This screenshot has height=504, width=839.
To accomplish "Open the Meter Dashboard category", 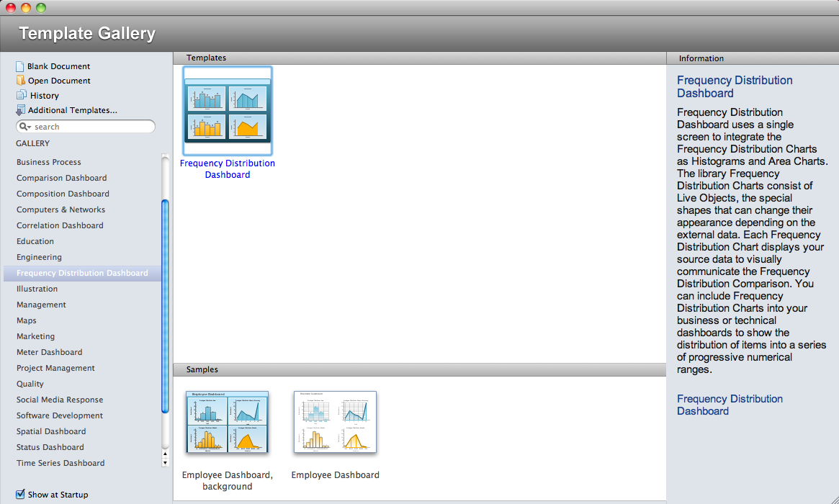I will [x=49, y=352].
